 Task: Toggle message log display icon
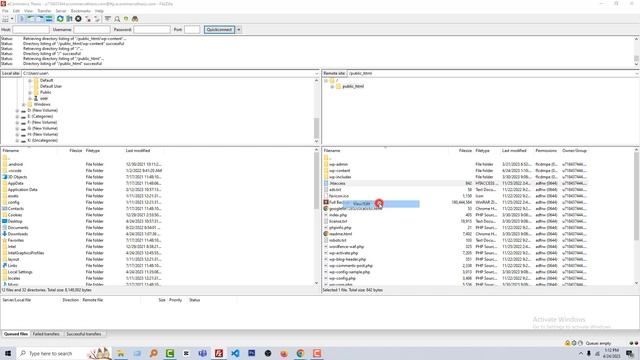[x=22, y=19]
